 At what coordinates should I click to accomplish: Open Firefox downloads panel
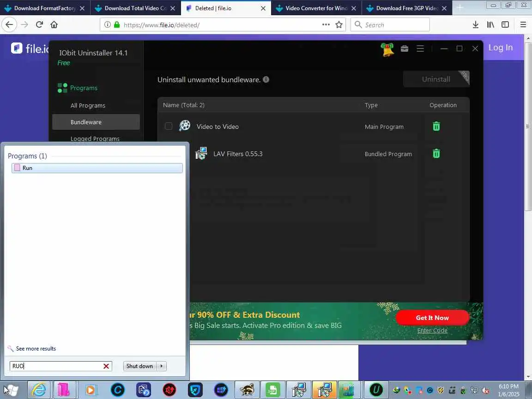476,24
